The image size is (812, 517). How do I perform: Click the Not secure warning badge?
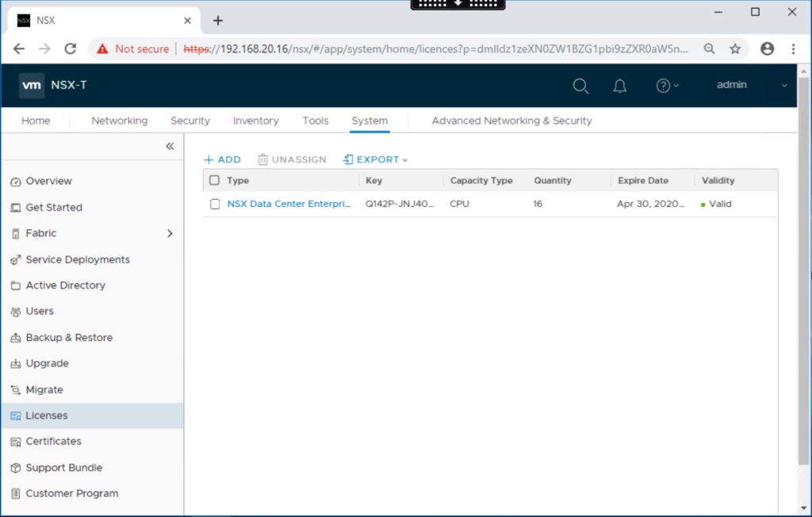132,48
